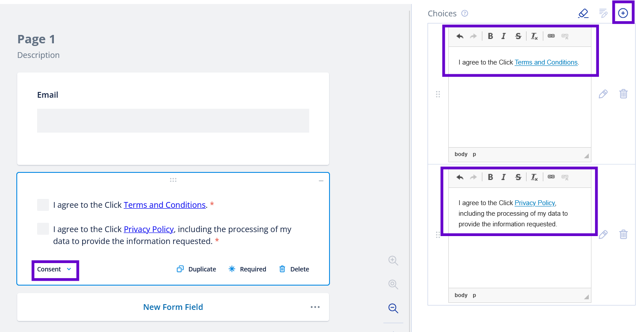The width and height of the screenshot is (644, 332).
Task: Insert link in Terms and Conditions editor
Action: [551, 36]
